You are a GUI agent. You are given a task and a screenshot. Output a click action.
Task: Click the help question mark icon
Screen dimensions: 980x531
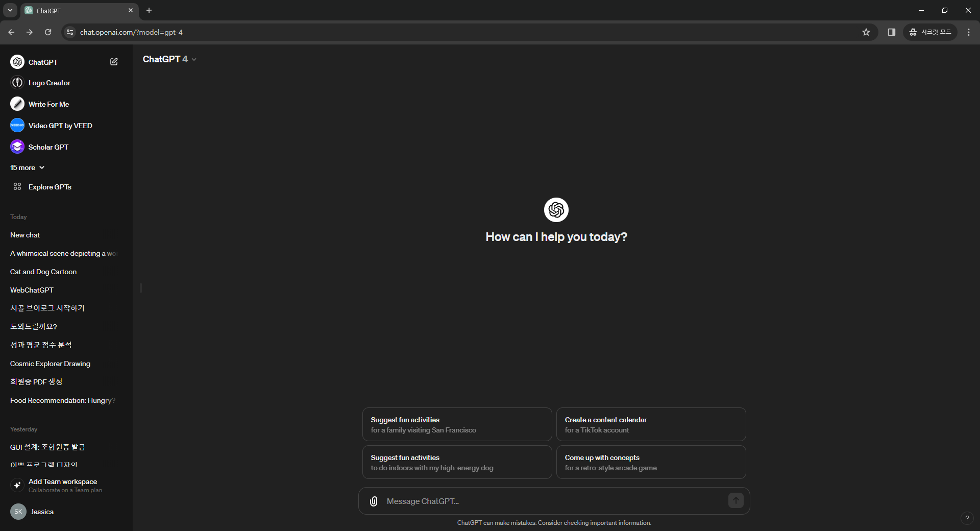click(967, 518)
